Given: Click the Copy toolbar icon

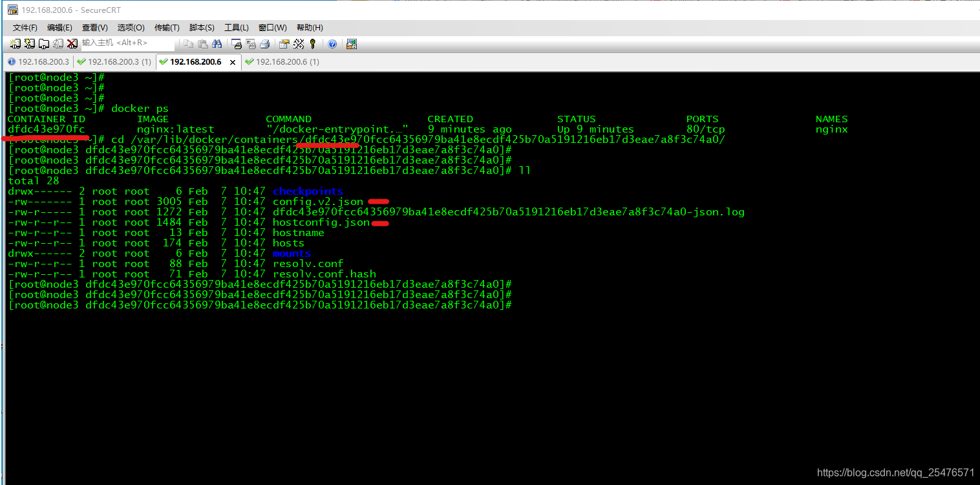Looking at the screenshot, I should (188, 43).
